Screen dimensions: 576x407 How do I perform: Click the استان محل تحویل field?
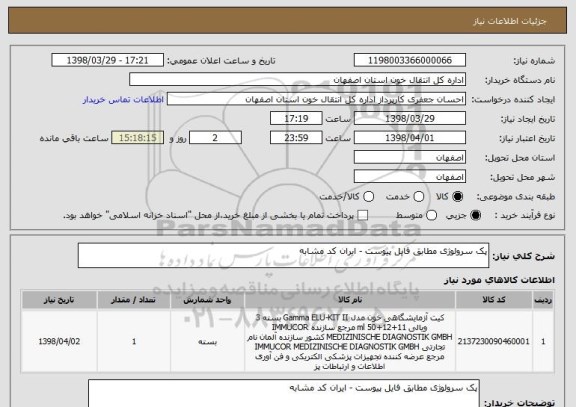410,157
